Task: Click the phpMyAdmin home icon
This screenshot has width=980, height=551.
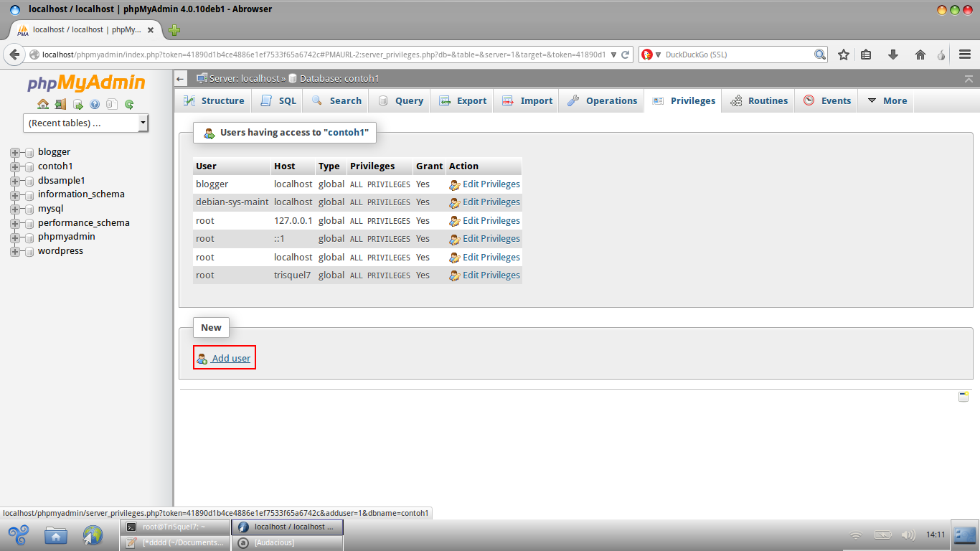Action: [x=43, y=103]
